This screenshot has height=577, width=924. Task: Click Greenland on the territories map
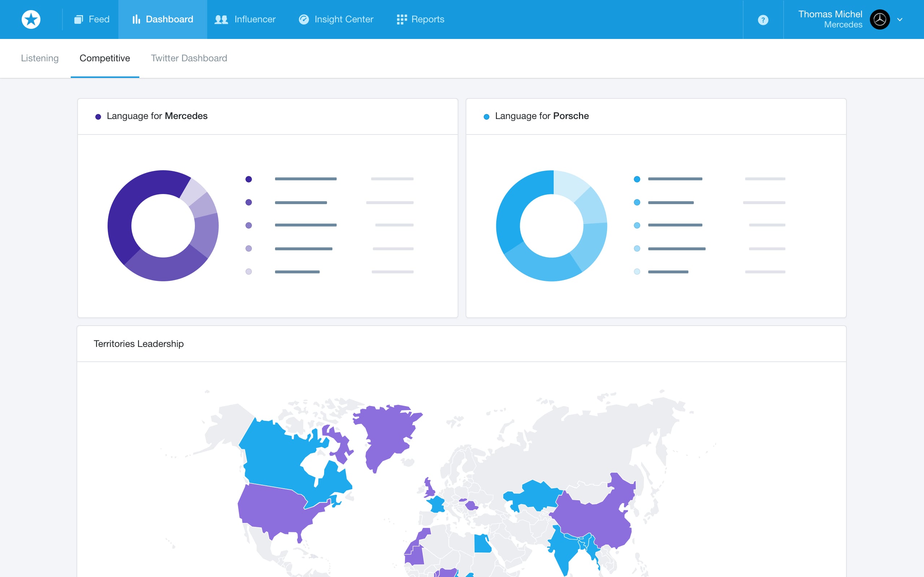click(385, 433)
